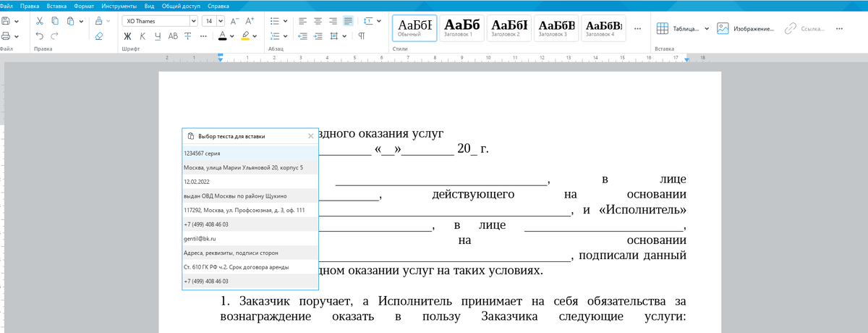Viewport: 868px width, 333px height.
Task: Align text to the right
Action: click(x=333, y=21)
